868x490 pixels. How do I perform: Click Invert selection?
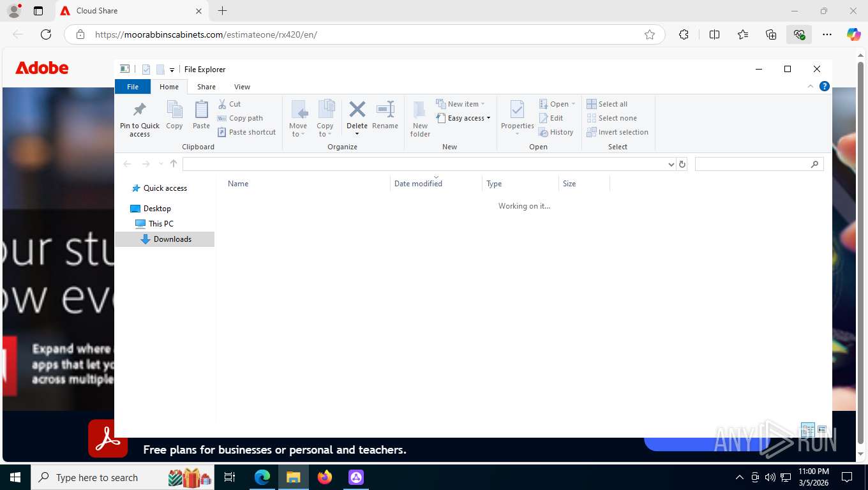pyautogui.click(x=617, y=132)
